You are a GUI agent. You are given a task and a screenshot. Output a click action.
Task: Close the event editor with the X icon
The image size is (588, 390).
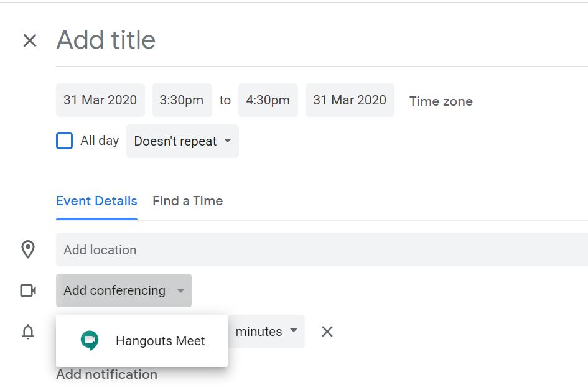(x=30, y=41)
